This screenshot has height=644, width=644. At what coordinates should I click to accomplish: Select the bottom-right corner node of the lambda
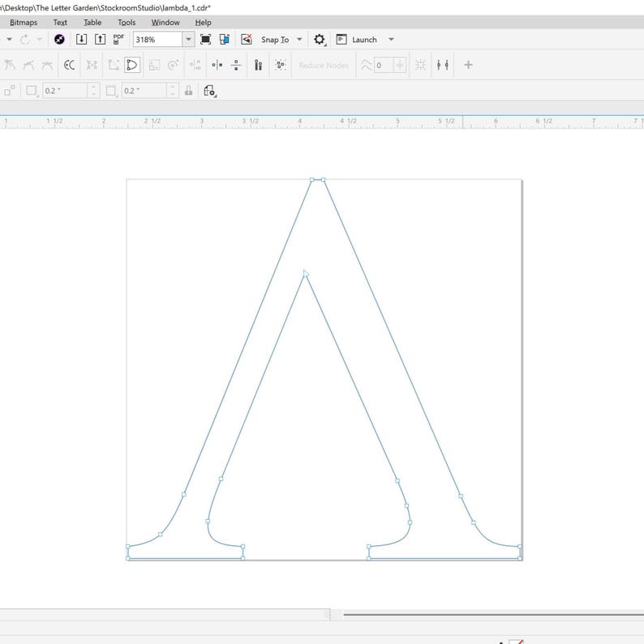(x=520, y=558)
